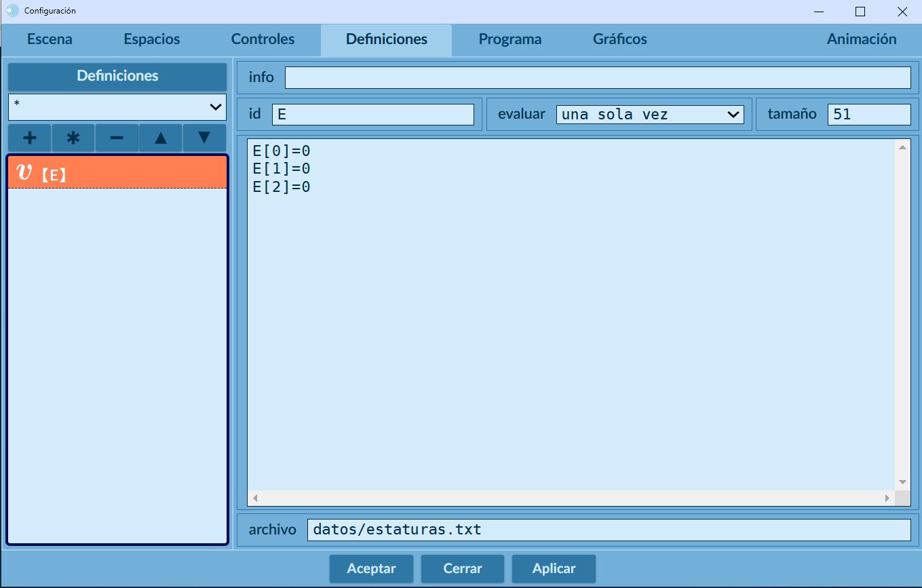Viewport: 922px width, 588px height.
Task: Close the Configuración window
Action: point(902,11)
